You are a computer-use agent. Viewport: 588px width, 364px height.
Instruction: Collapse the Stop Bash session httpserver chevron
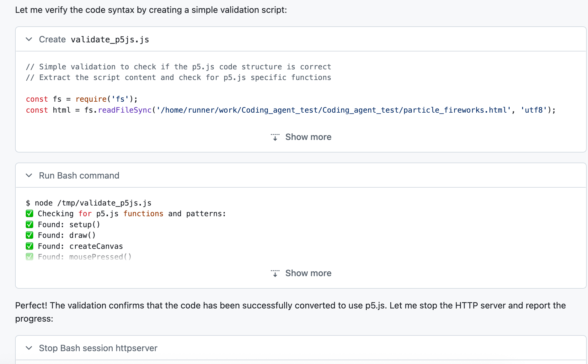[x=29, y=348]
